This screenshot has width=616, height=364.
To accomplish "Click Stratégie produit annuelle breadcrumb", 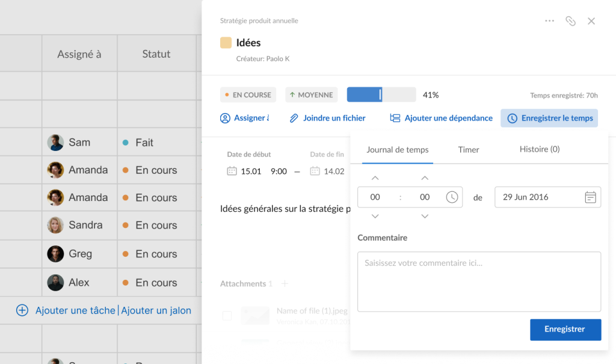I will 259,20.
